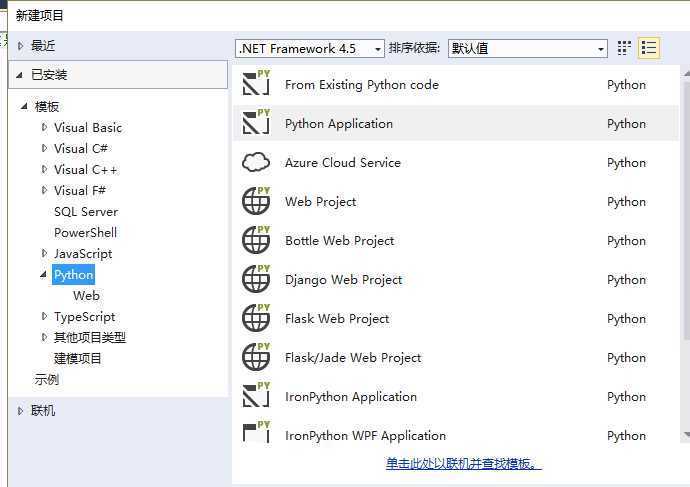Select the Web node under Python
Viewport: 690px width, 487px height.
tap(86, 295)
